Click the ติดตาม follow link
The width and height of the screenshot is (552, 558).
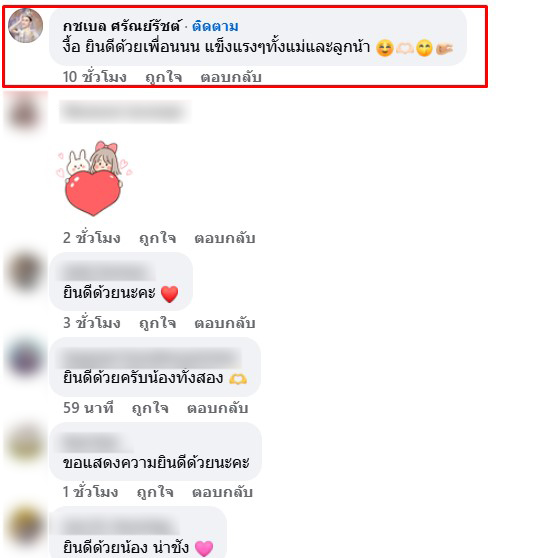tap(215, 26)
